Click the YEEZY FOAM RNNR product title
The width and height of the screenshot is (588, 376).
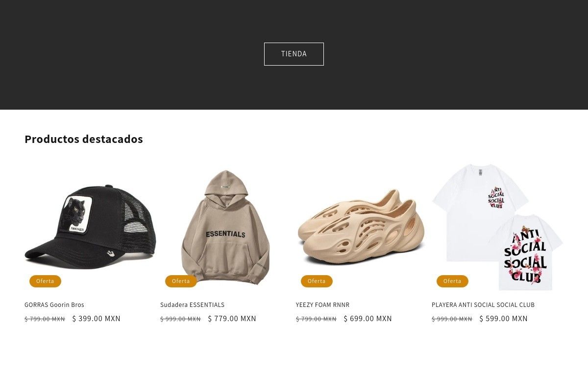pyautogui.click(x=322, y=305)
